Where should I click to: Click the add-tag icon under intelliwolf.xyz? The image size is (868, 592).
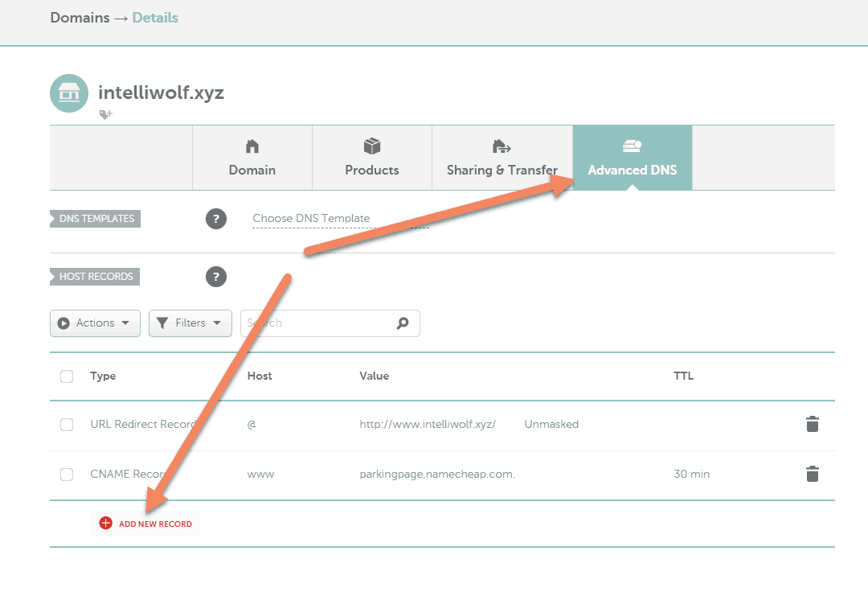pos(105,114)
